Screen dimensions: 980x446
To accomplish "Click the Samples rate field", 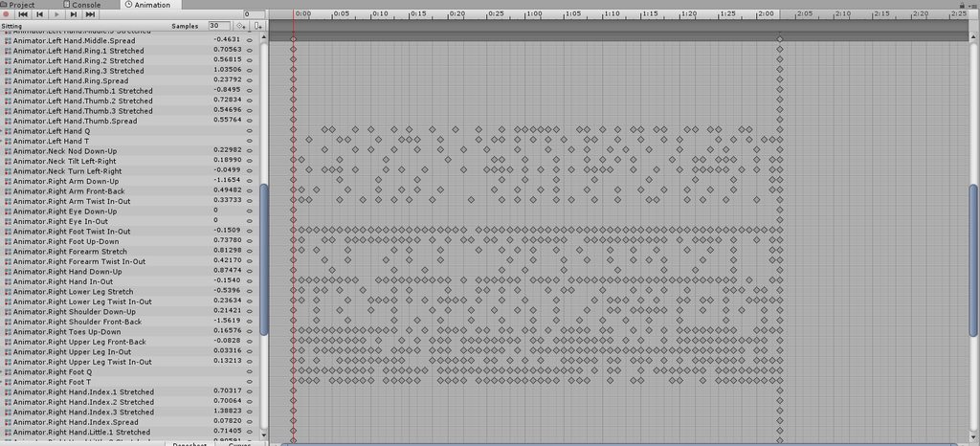I will pyautogui.click(x=219, y=26).
